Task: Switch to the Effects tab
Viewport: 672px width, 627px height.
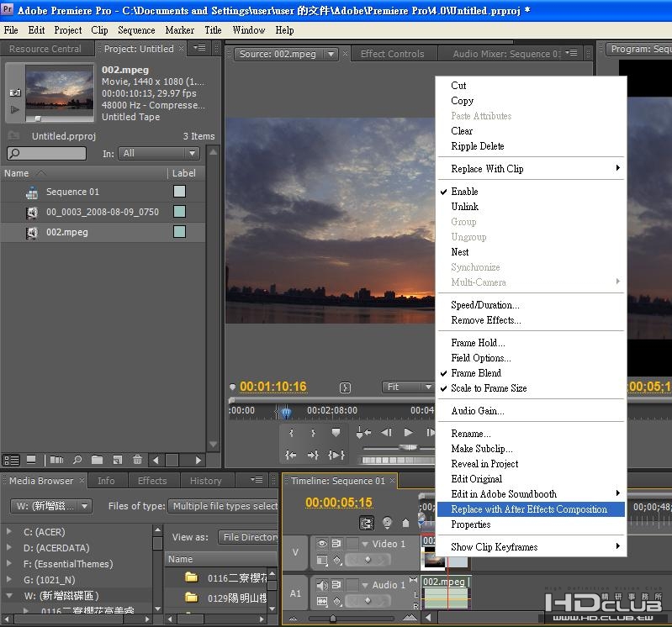Action: click(x=152, y=481)
